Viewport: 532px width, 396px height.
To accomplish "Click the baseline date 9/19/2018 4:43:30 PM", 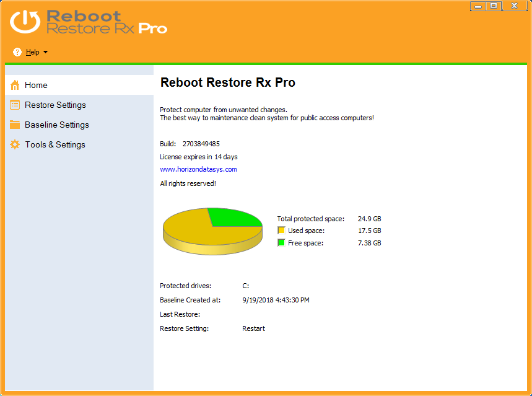I will tap(276, 300).
